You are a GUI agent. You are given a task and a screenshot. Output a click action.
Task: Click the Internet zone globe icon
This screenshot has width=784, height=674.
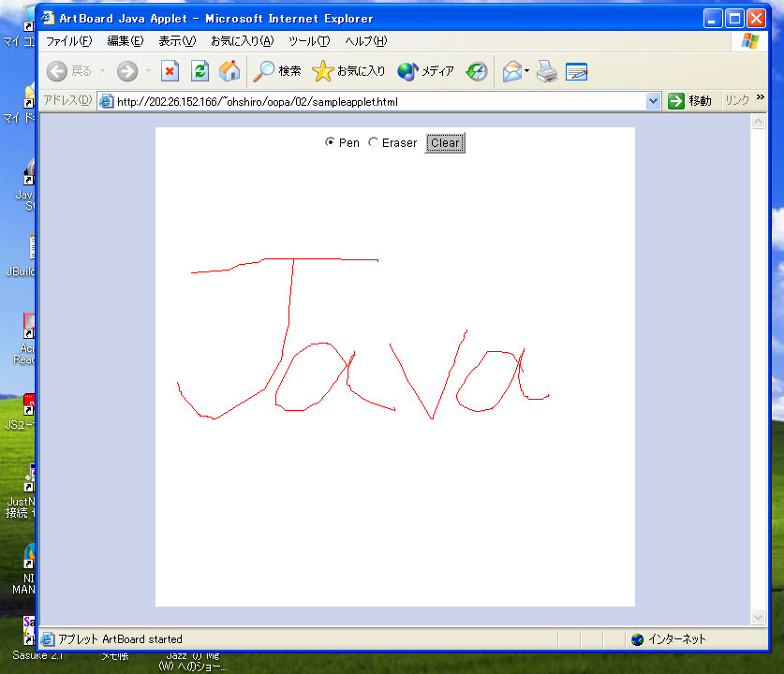pyautogui.click(x=638, y=639)
